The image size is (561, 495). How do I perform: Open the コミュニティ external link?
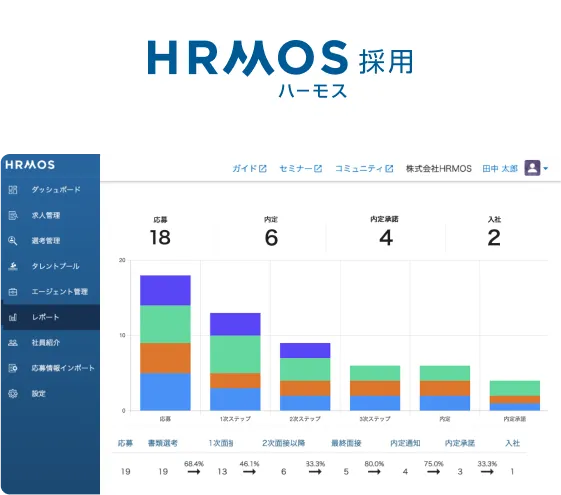(364, 168)
